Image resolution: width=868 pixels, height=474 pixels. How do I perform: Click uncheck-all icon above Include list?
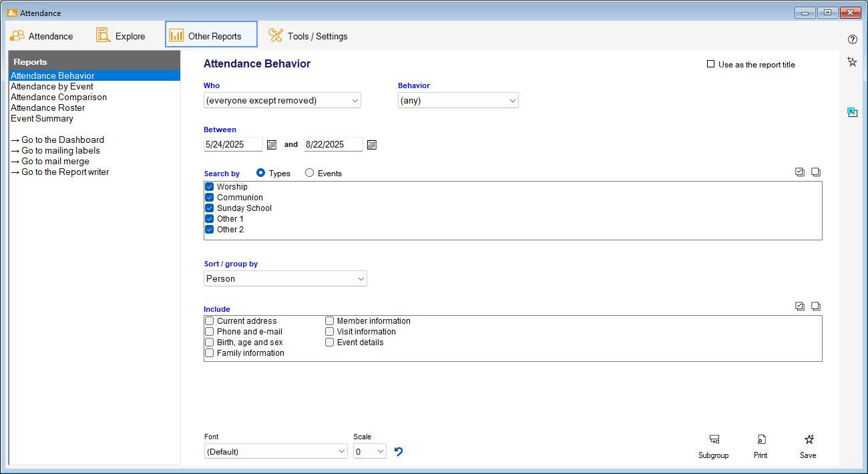(x=816, y=306)
